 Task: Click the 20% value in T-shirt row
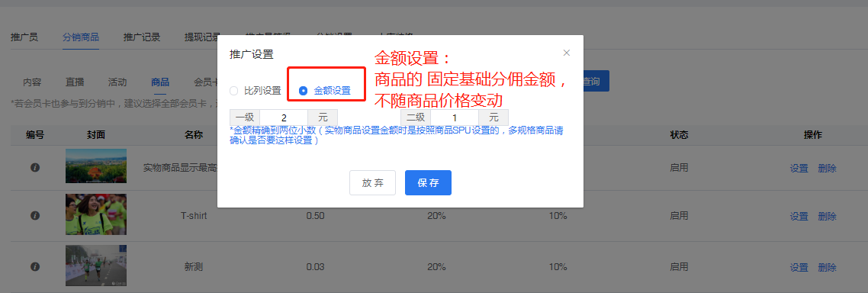pyautogui.click(x=436, y=215)
